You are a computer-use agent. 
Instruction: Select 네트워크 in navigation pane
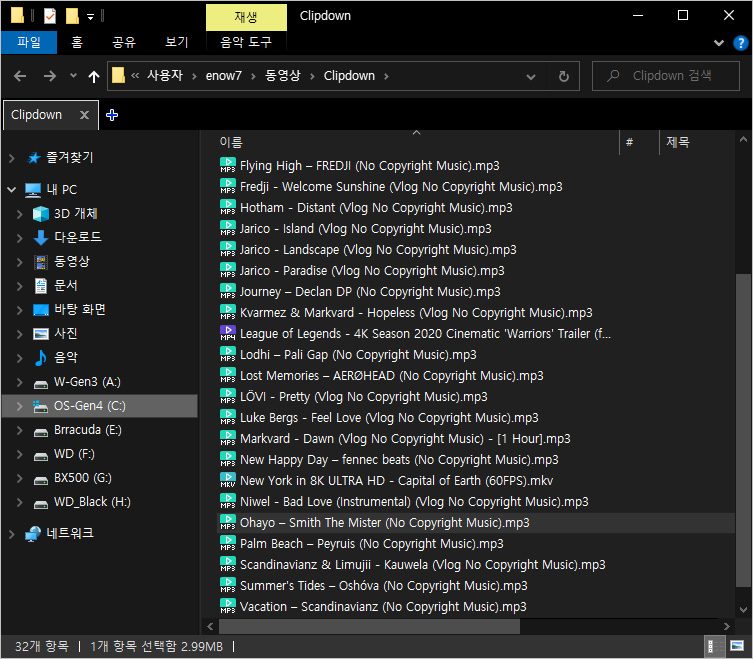(x=70, y=534)
